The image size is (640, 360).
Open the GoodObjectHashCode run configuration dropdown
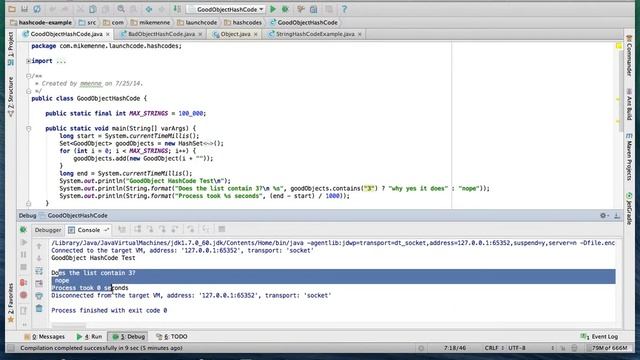click(226, 9)
